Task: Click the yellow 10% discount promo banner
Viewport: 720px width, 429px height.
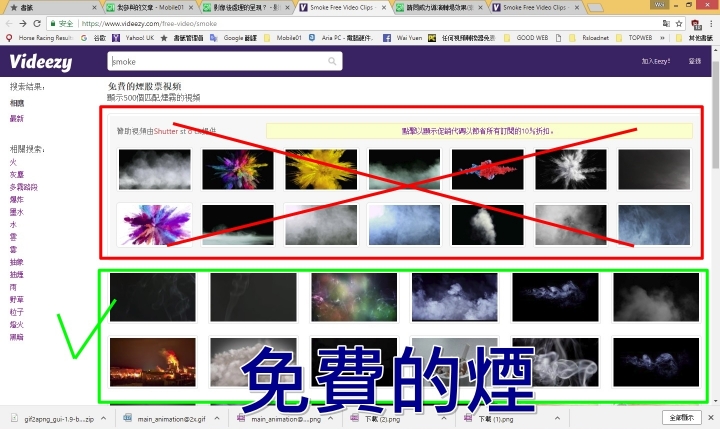Action: [479, 131]
